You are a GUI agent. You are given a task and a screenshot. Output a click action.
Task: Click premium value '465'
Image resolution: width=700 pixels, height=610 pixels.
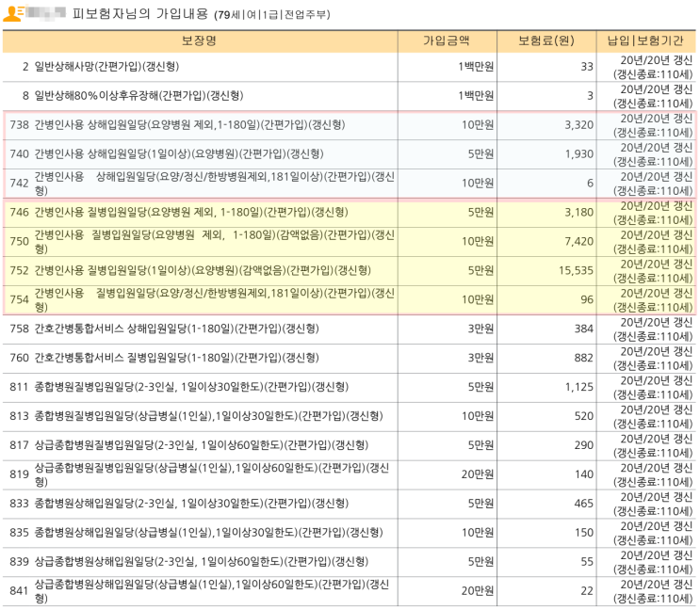pyautogui.click(x=584, y=504)
